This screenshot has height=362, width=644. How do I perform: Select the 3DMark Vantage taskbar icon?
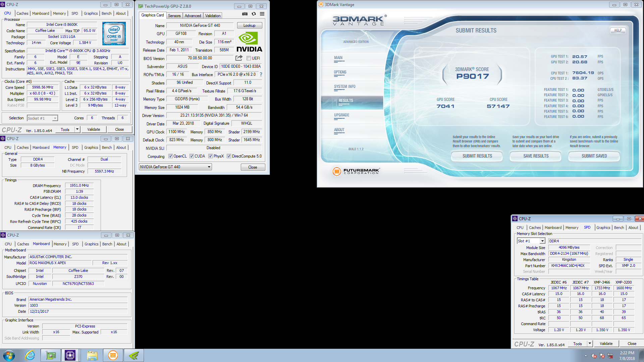point(113,355)
